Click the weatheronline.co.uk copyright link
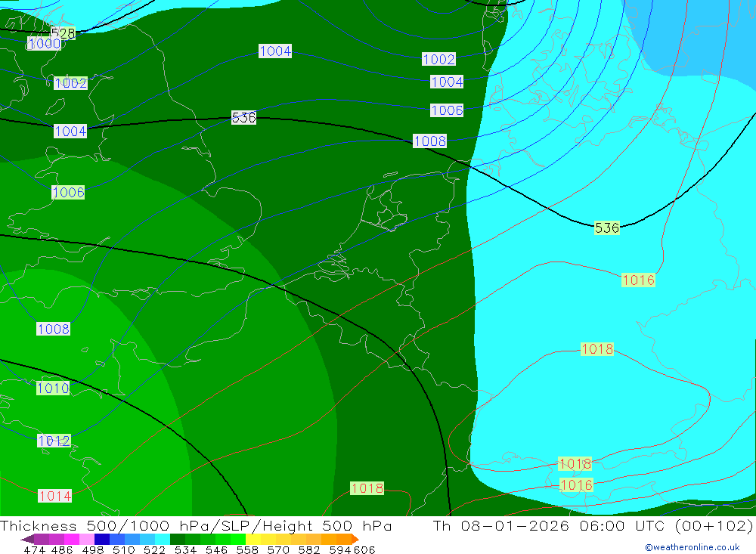Image resolution: width=756 pixels, height=554 pixels. tap(692, 547)
